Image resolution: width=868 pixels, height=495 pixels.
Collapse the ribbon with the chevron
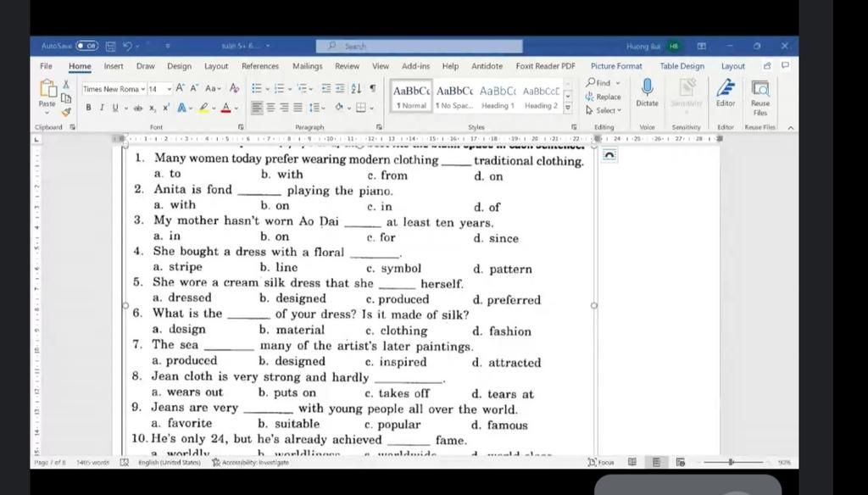pos(791,127)
